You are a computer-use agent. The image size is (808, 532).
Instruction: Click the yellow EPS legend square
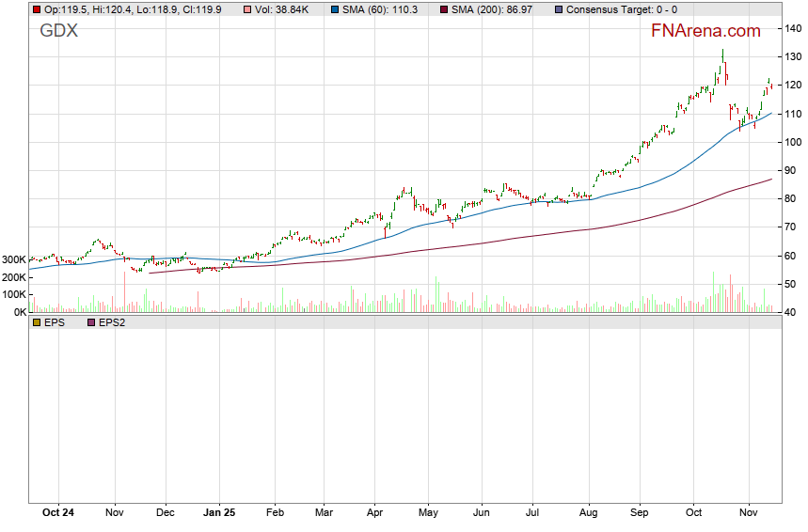click(36, 322)
